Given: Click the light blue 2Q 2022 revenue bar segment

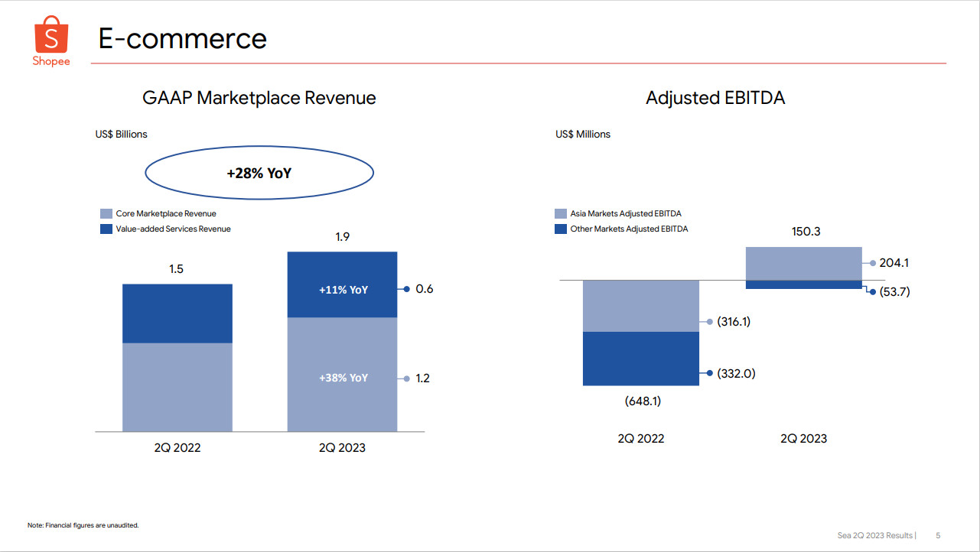Looking at the screenshot, I should (177, 387).
